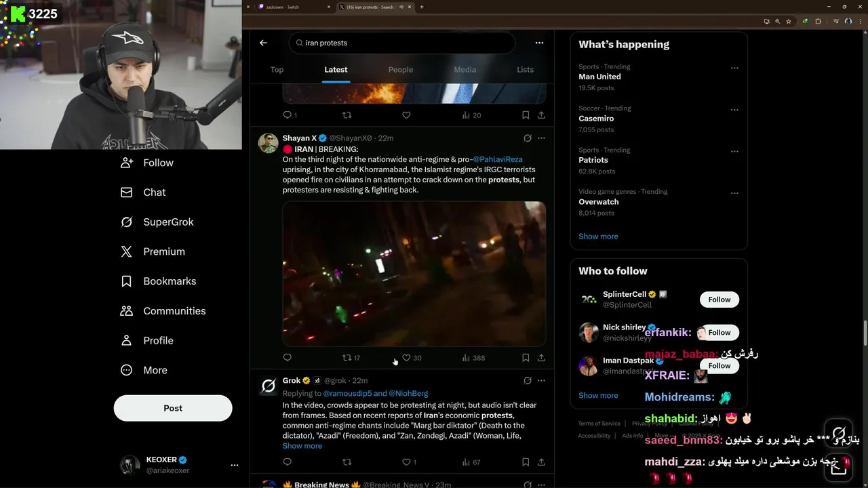Like Grok's tweet with 1 like
This screenshot has height=488, width=868.
point(409,462)
